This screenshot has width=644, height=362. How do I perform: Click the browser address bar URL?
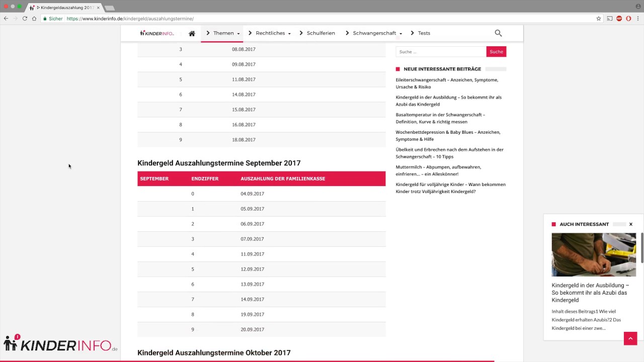130,19
